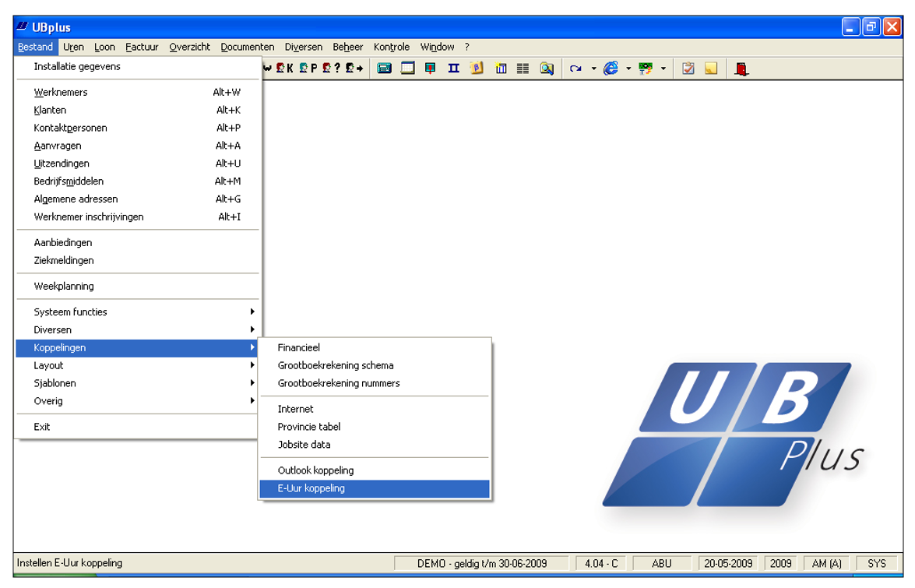Select Internet in the Koppelingen submenu
The height and width of the screenshot is (588, 915).
coord(375,409)
